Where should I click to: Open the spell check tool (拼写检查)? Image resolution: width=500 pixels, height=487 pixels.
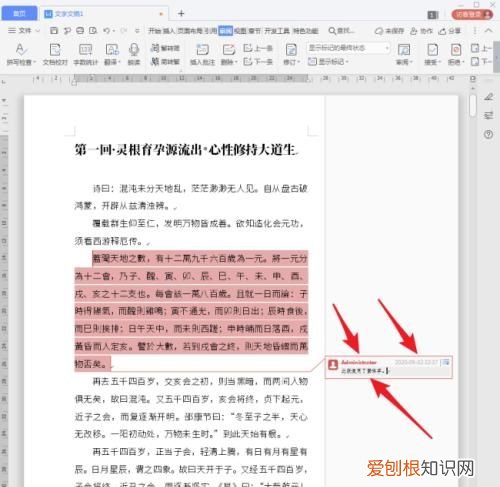pos(21,54)
